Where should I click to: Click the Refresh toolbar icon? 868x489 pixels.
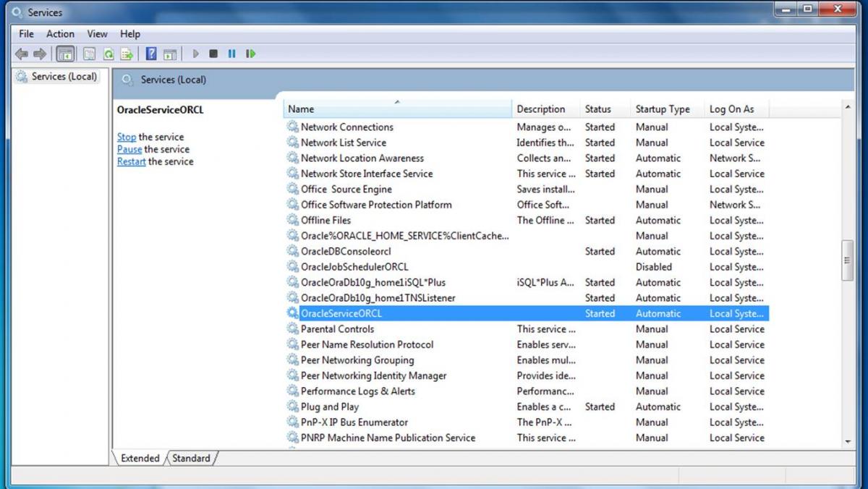point(109,54)
